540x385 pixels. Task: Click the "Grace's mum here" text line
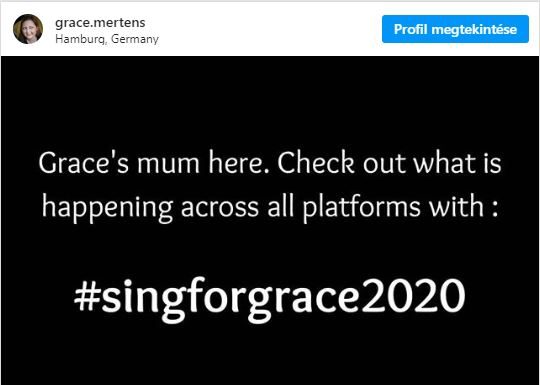pos(270,163)
